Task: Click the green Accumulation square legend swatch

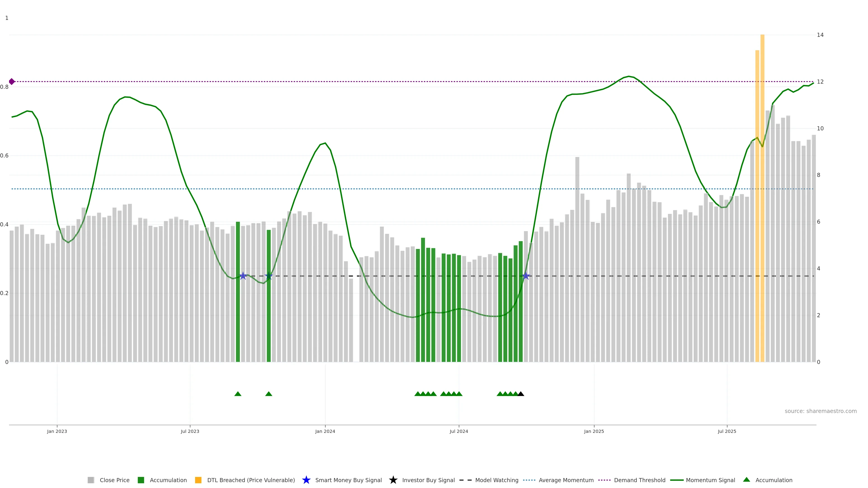Action: 141,480
